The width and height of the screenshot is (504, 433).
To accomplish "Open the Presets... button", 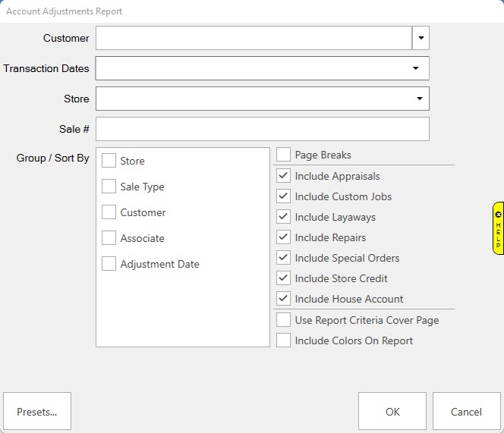I will tap(37, 412).
